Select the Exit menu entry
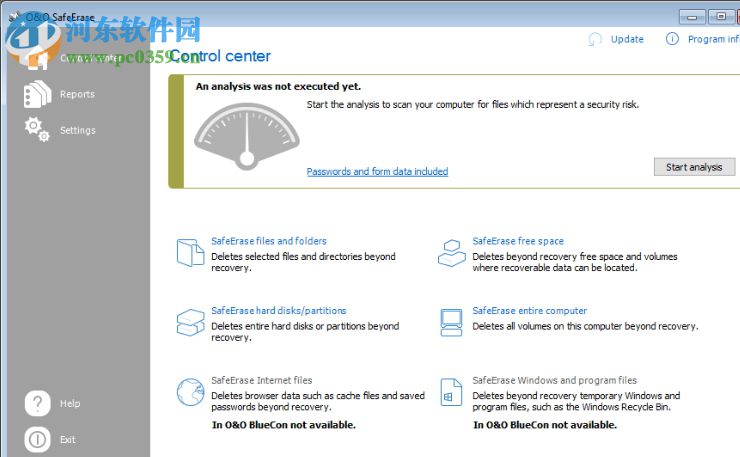740x457 pixels. (67, 440)
